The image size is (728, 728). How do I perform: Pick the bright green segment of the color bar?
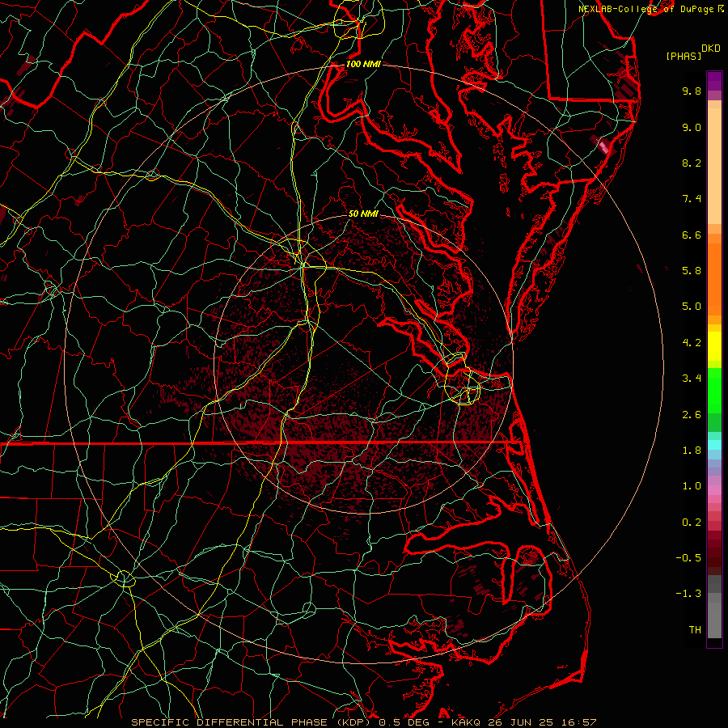tap(714, 391)
